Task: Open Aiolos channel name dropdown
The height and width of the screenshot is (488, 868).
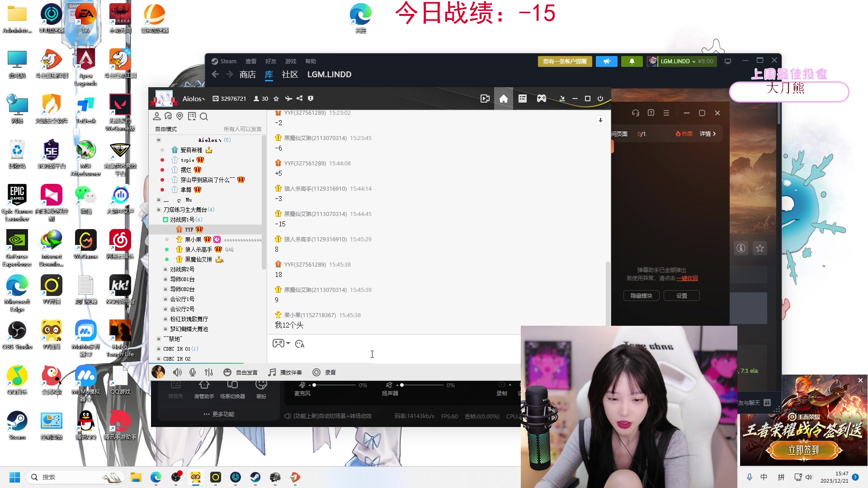Action: click(x=193, y=99)
